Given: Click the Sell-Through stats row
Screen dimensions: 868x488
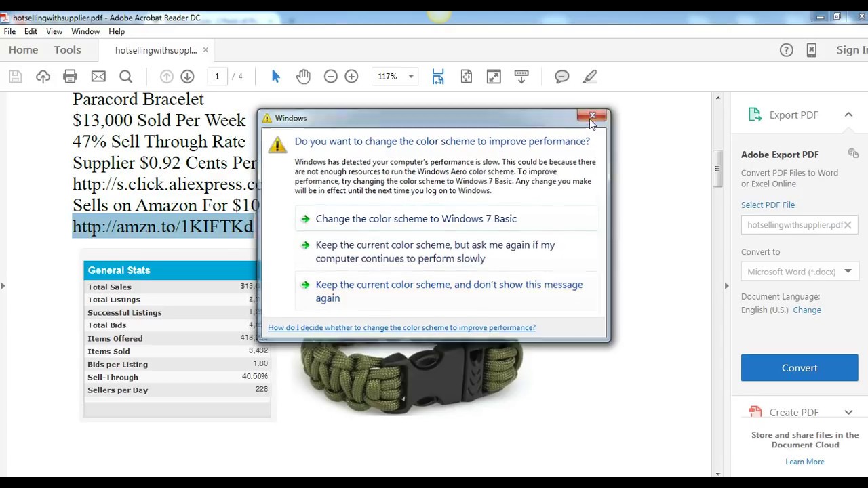Looking at the screenshot, I should (x=178, y=377).
